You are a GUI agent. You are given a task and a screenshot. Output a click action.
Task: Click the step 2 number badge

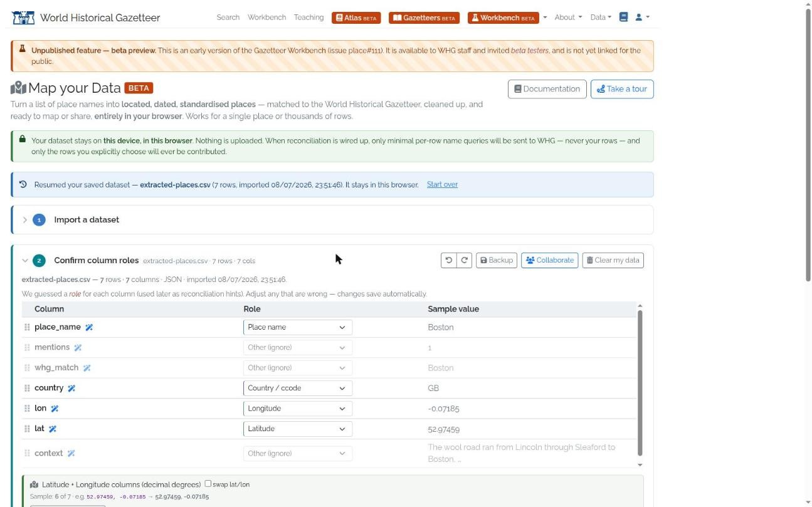pyautogui.click(x=39, y=261)
